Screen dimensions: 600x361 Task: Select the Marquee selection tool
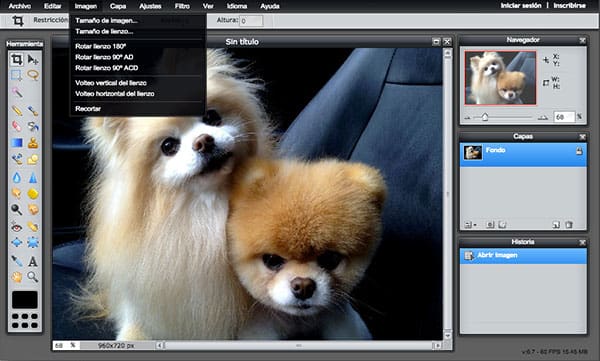click(16, 75)
